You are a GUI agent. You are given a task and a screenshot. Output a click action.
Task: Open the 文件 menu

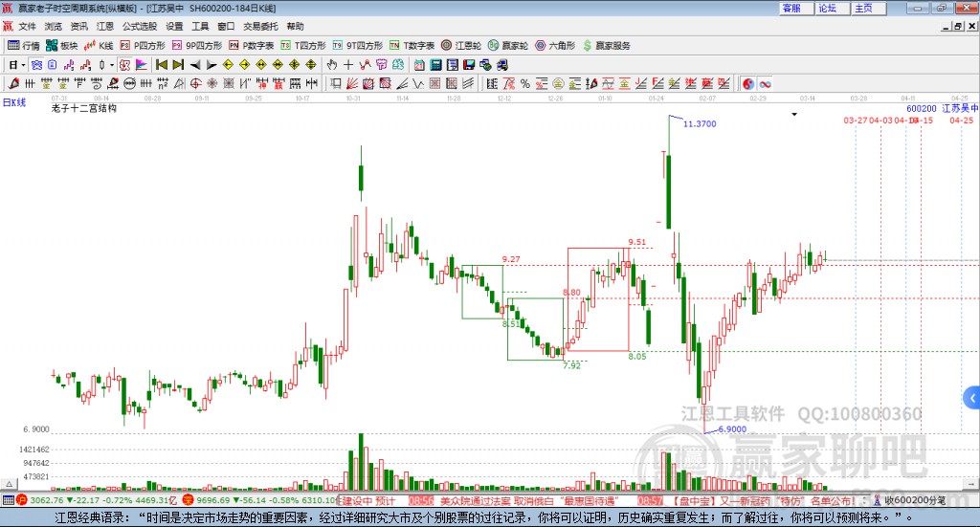(27, 26)
